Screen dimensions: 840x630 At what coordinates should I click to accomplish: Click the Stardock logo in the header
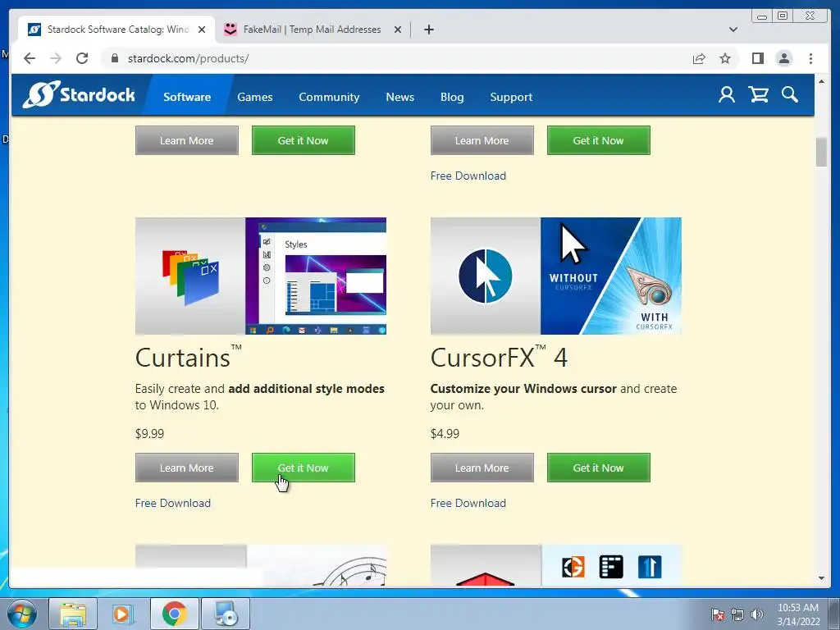pos(79,95)
